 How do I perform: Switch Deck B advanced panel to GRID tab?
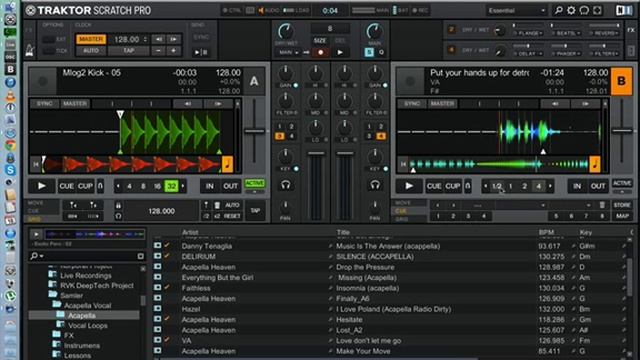402,219
